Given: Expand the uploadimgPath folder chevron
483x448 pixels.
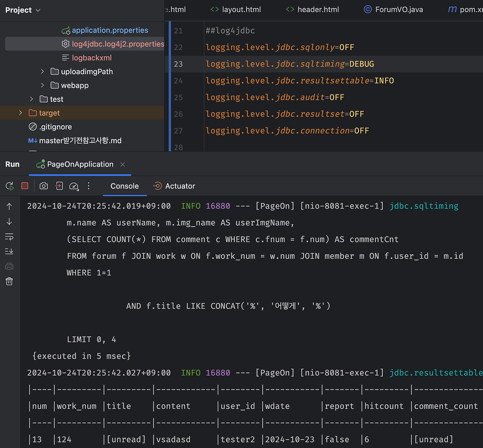Looking at the screenshot, I should [42, 71].
